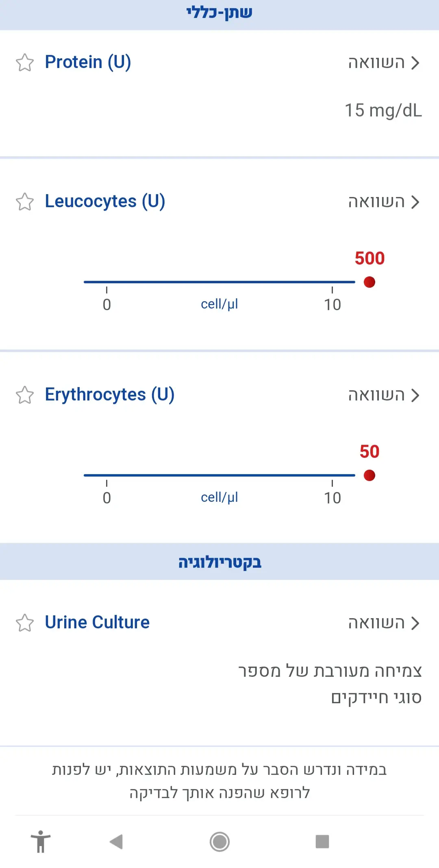Expand the Erythrocytes (U) comparison chevron

click(x=415, y=396)
